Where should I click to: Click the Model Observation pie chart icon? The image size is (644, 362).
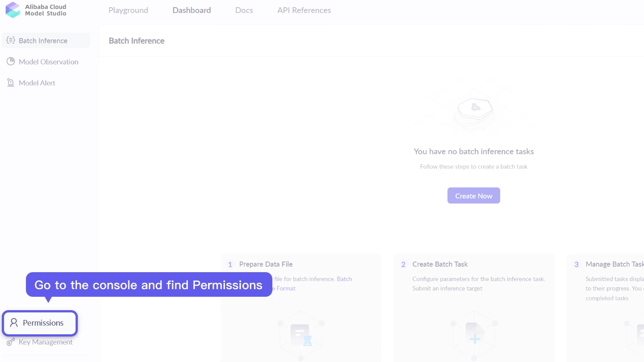pos(11,61)
